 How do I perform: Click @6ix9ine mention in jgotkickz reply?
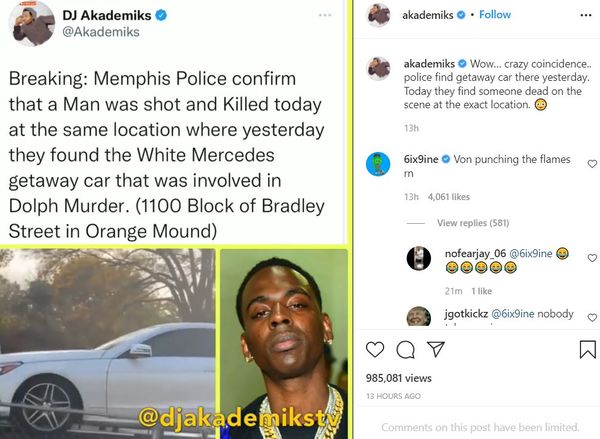513,314
